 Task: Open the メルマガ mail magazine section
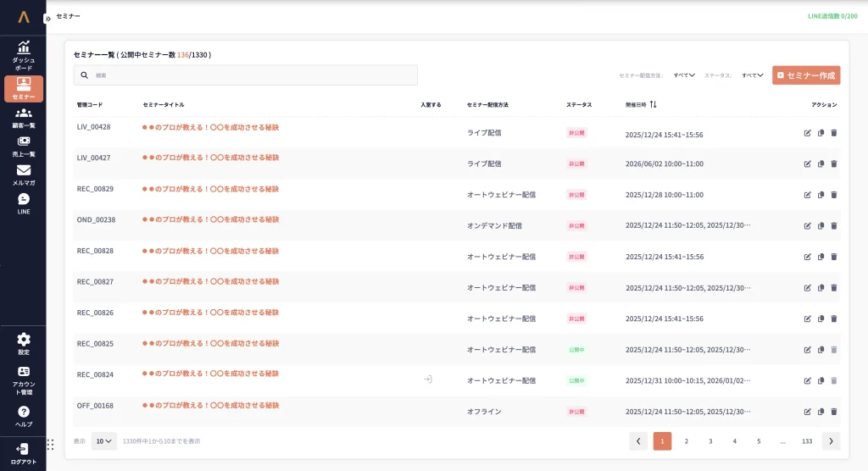click(24, 175)
